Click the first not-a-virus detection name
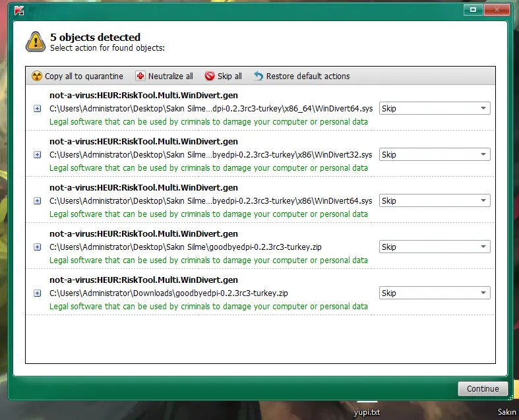Image resolution: width=519 pixels, height=420 pixels. 144,96
